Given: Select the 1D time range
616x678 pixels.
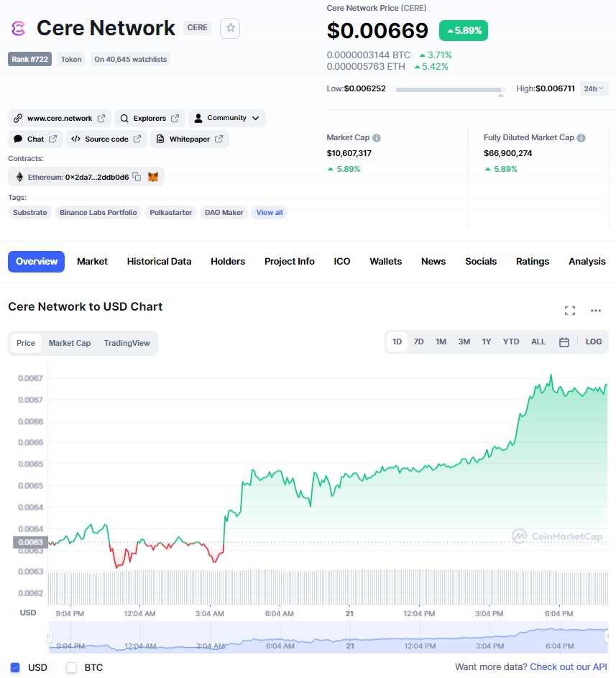Looking at the screenshot, I should [x=397, y=342].
